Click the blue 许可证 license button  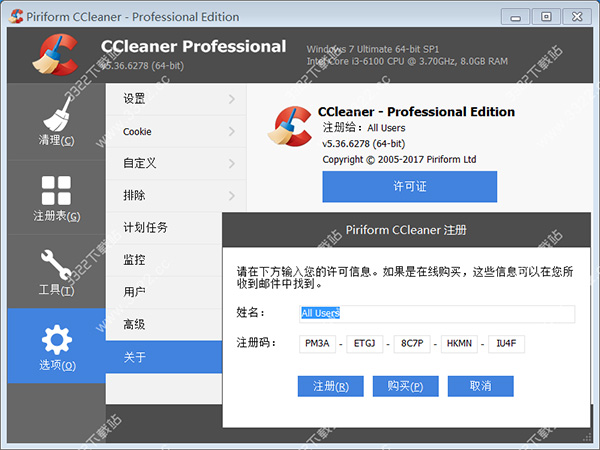click(x=410, y=187)
